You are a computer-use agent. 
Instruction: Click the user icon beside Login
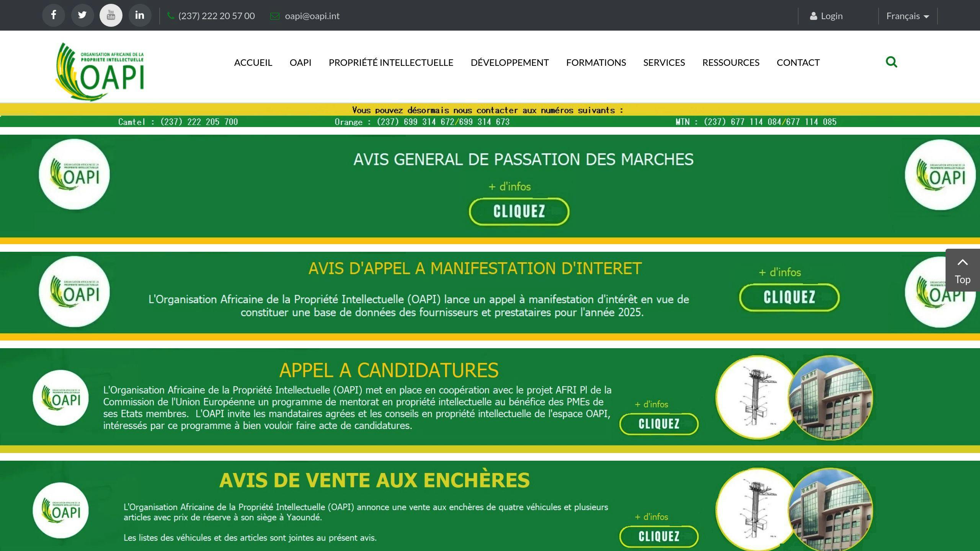pos(813,16)
